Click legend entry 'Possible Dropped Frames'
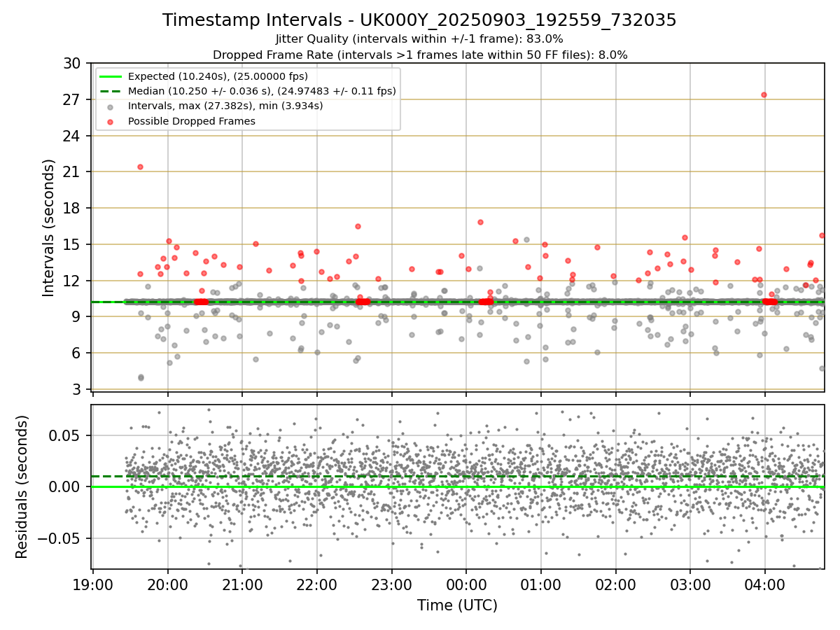Image resolution: width=840 pixels, height=630 pixels. point(192,121)
